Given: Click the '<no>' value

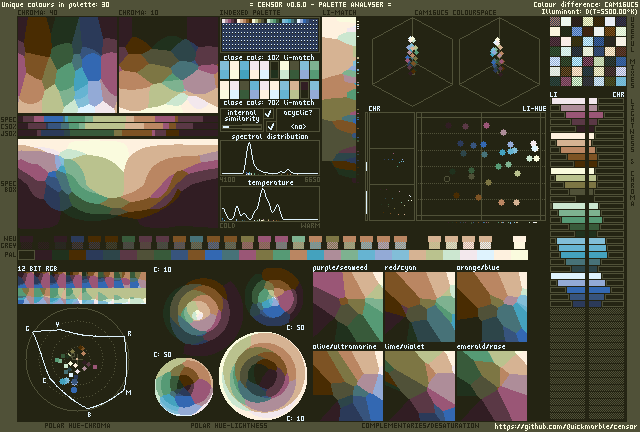Looking at the screenshot, I should [x=298, y=126].
